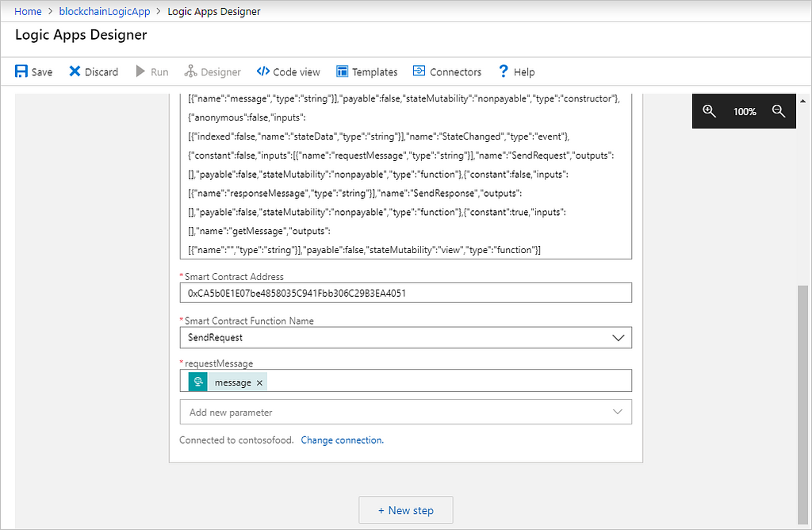Open the Add new parameter dropdown

point(619,413)
